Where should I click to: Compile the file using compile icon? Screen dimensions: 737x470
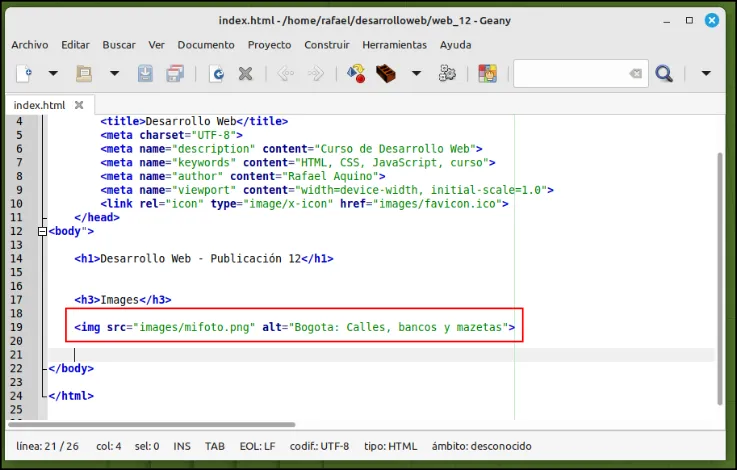click(x=356, y=74)
